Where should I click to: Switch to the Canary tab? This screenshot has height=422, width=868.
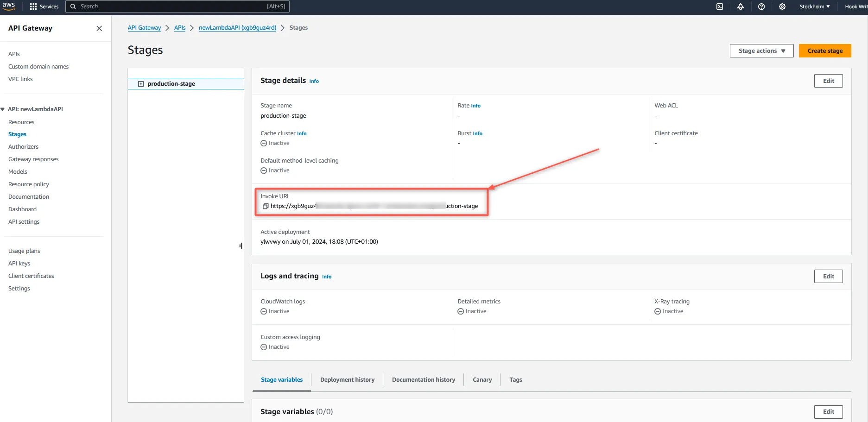click(482, 380)
